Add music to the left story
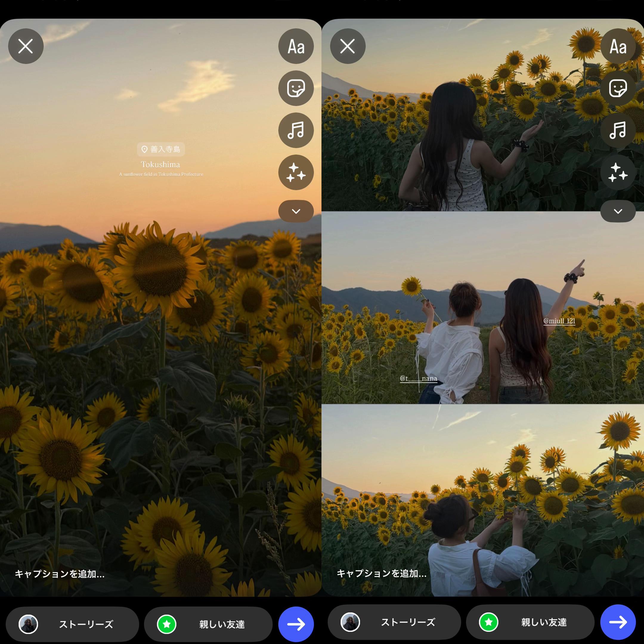 tap(296, 130)
